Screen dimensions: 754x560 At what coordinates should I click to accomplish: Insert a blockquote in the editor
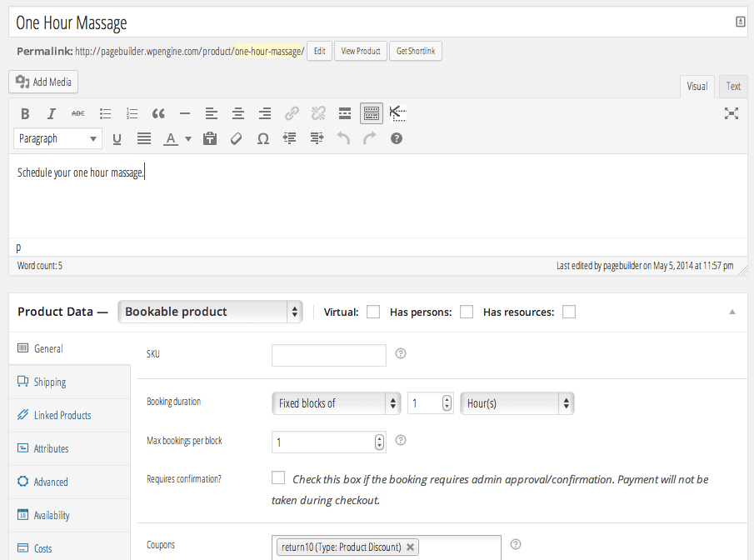[158, 114]
